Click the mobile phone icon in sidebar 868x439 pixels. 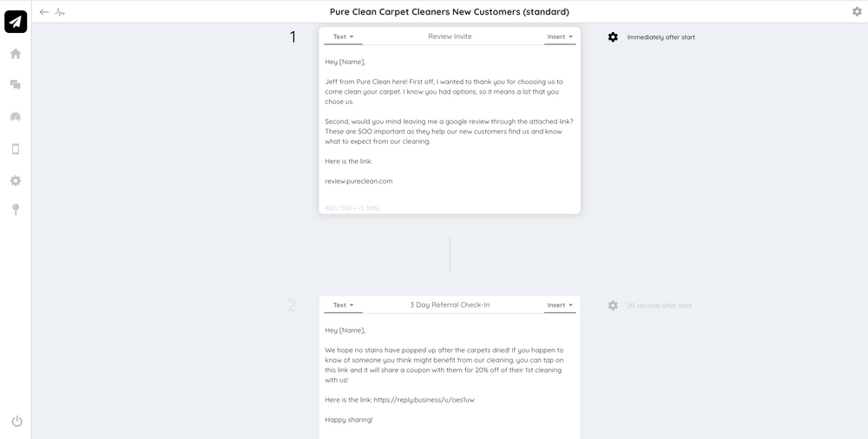(x=16, y=148)
